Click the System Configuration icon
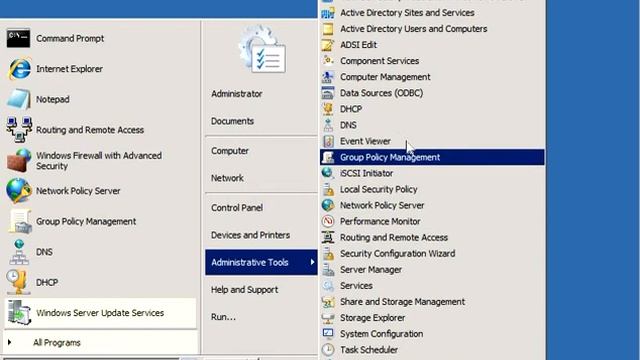Image resolution: width=640 pixels, height=360 pixels. (328, 333)
